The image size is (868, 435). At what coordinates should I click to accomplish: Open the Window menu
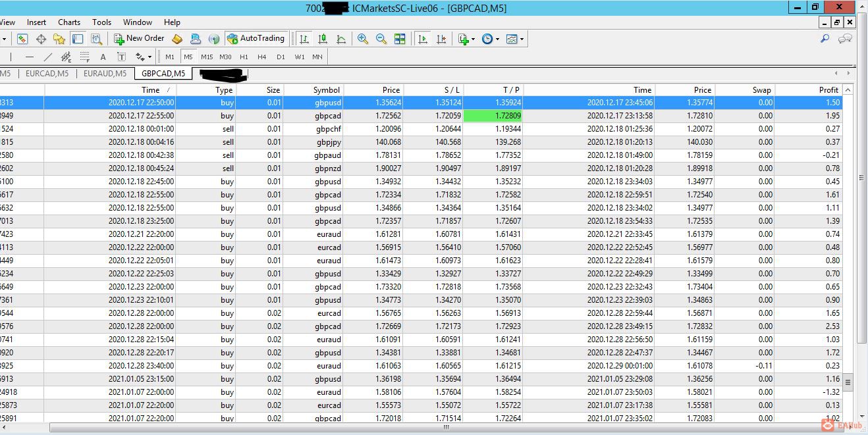138,22
